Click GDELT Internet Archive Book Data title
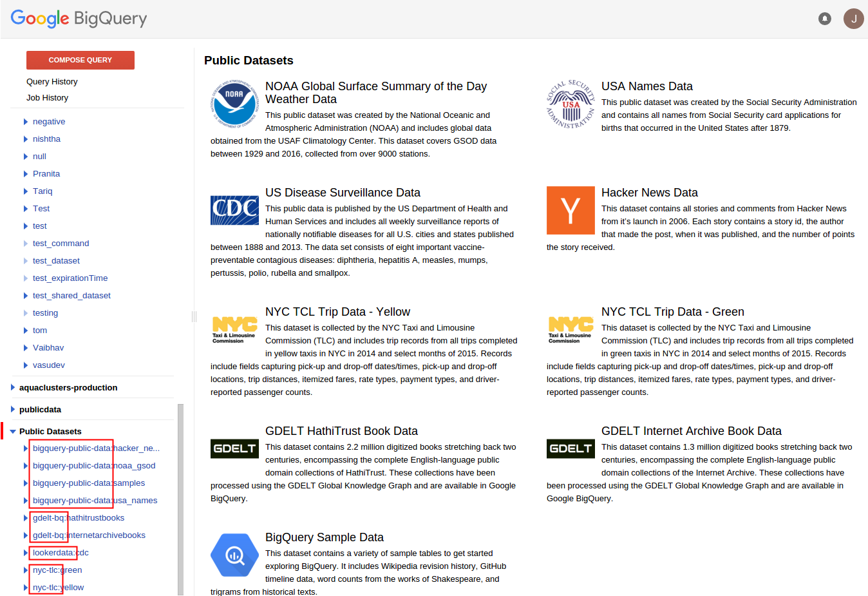This screenshot has height=596, width=868. (x=692, y=431)
